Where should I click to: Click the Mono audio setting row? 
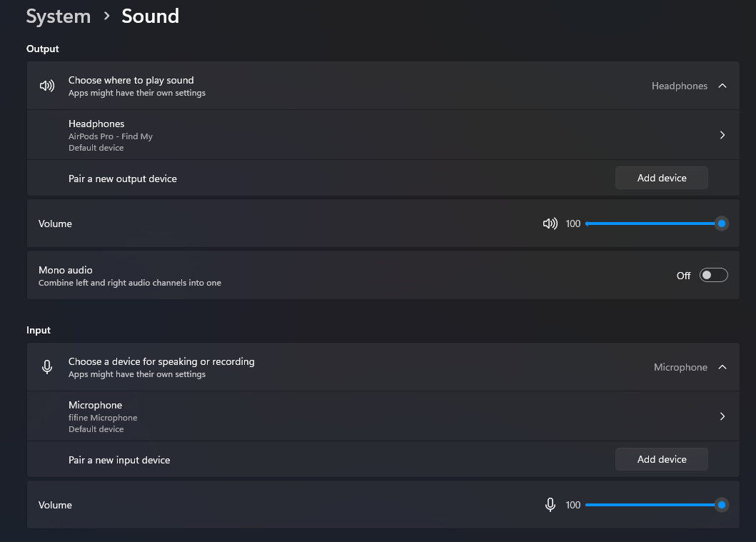(x=286, y=276)
